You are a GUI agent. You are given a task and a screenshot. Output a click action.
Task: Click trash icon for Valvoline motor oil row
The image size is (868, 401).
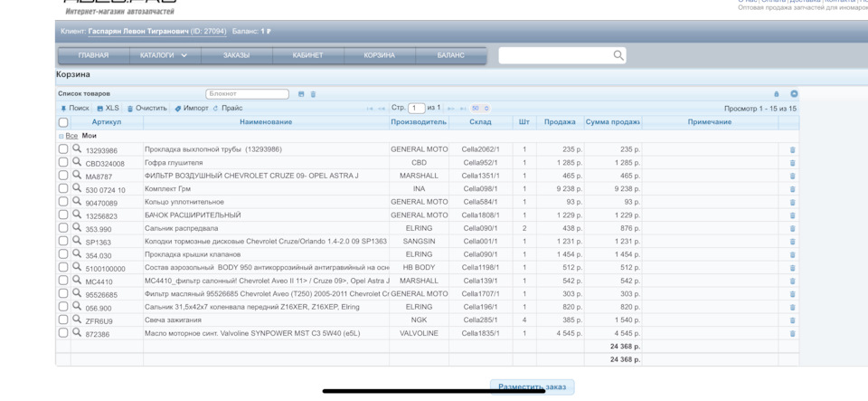coord(793,333)
